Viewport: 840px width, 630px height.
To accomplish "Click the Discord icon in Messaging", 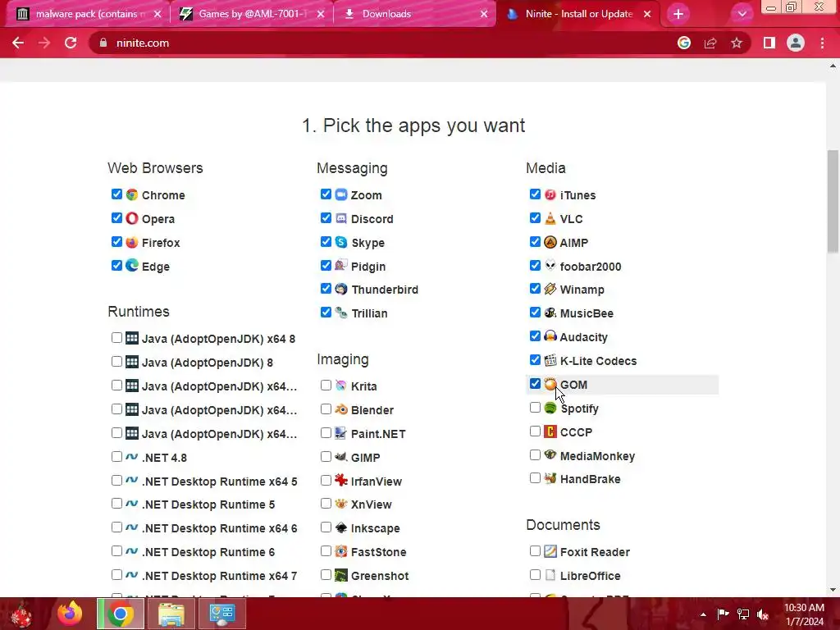I will (341, 218).
